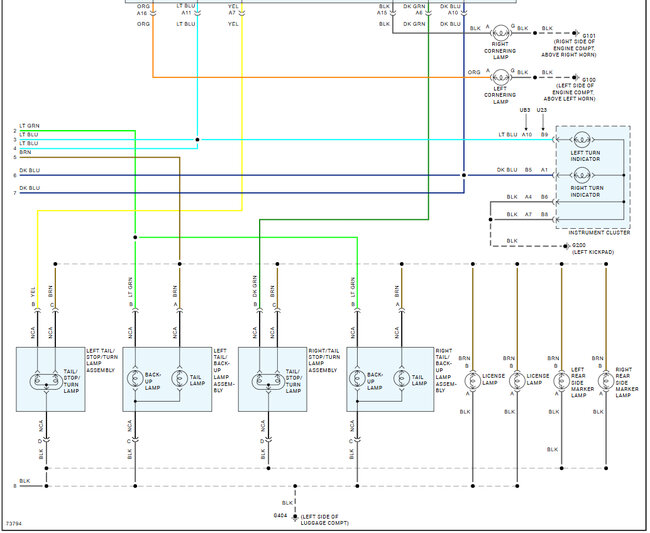Click the LEFT TURN INDICATOR label

pos(585,156)
